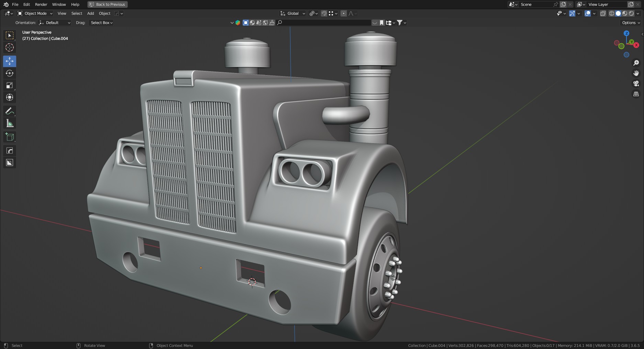Activate the 3D Cursor tool
This screenshot has height=349, width=644.
tap(10, 47)
